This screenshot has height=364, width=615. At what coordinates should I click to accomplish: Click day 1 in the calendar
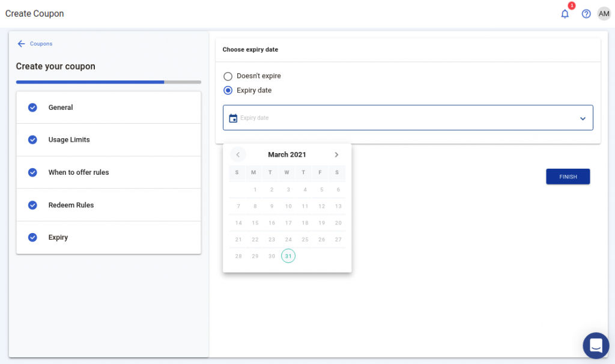coord(255,189)
